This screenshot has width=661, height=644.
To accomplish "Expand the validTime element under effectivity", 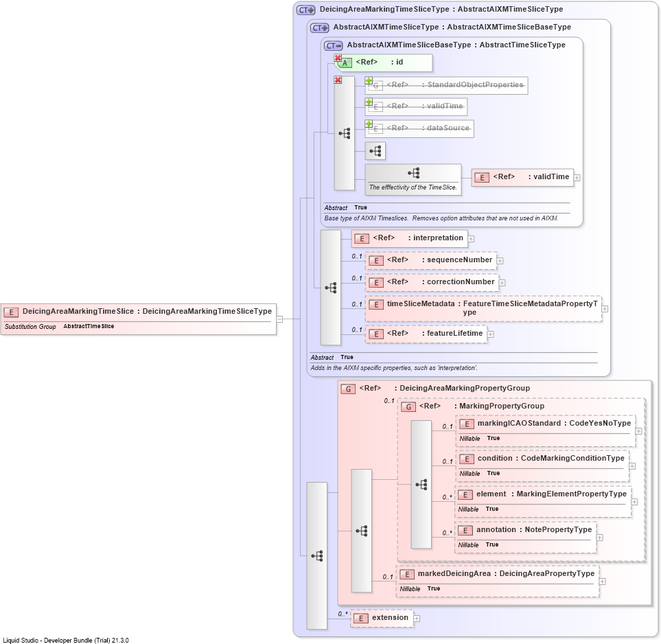I will tap(577, 178).
